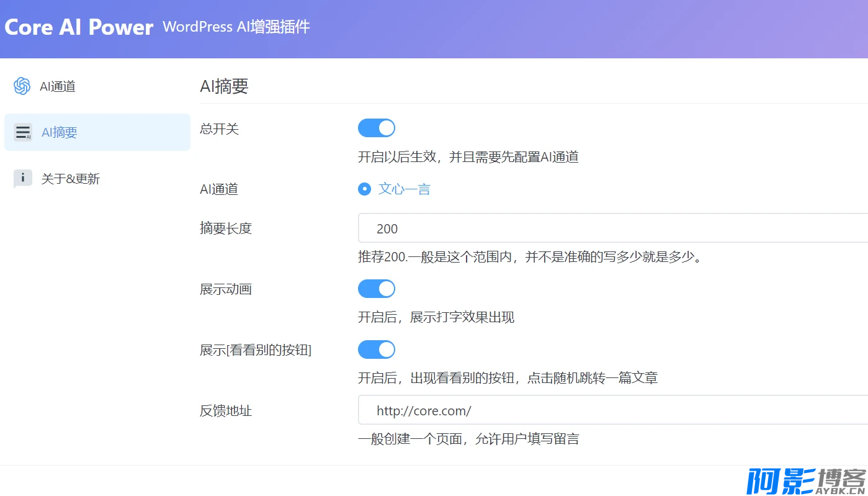Select the 文心一言 radio option
Screen dimensions: 868x496
pyautogui.click(x=395, y=189)
